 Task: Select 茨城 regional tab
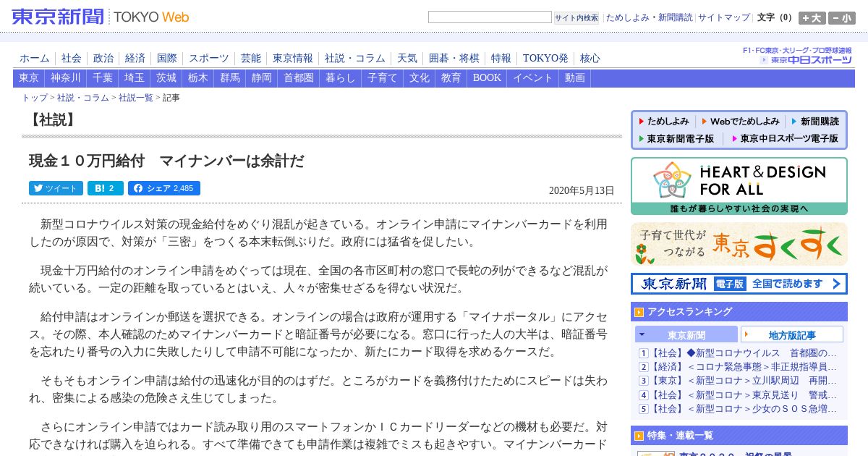pyautogui.click(x=166, y=78)
